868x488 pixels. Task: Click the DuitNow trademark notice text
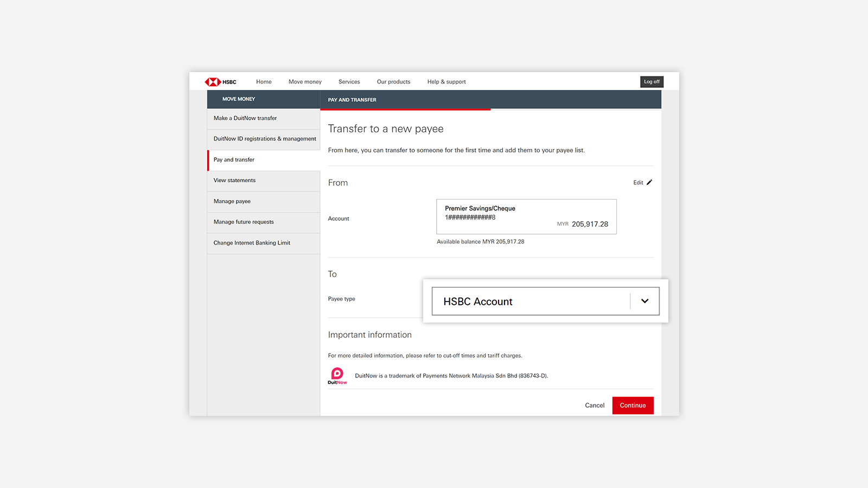pos(451,376)
